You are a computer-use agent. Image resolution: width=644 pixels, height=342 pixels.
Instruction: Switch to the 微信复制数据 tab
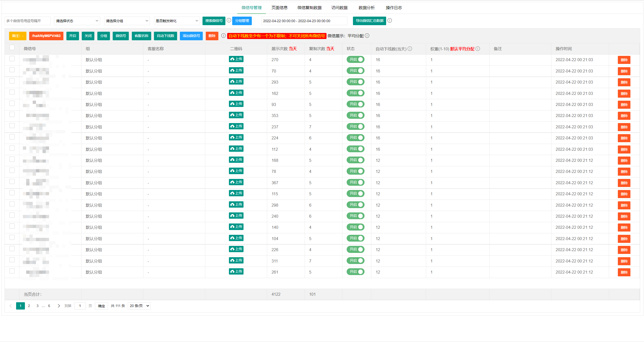pos(309,8)
